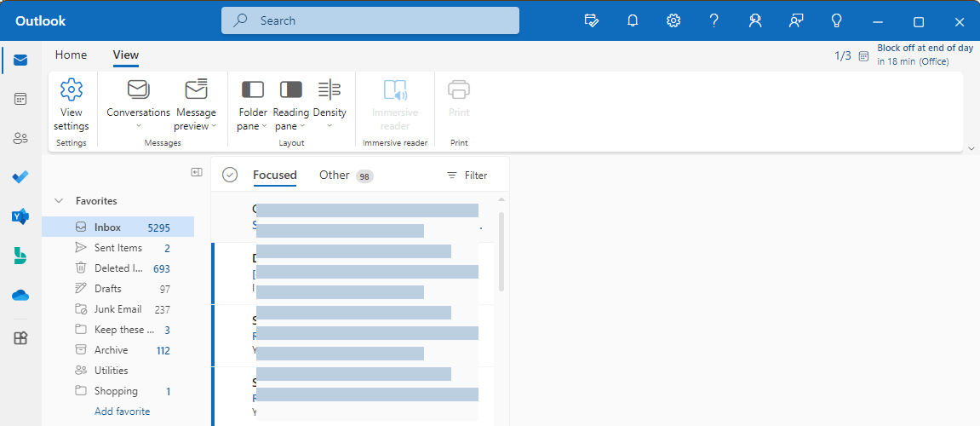Open the notifications bell icon
This screenshot has height=426, width=980.
633,20
